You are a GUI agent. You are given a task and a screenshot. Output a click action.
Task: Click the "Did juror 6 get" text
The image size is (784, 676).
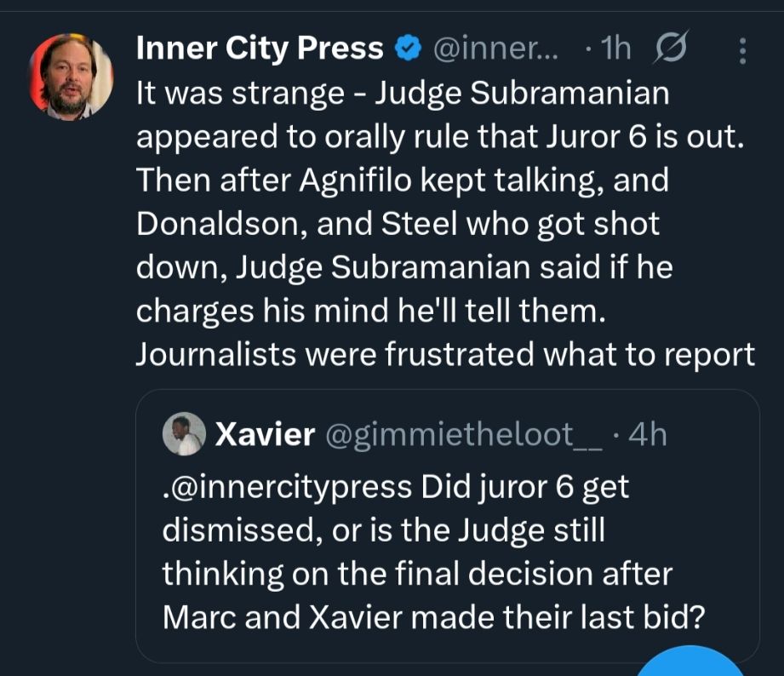pos(524,487)
